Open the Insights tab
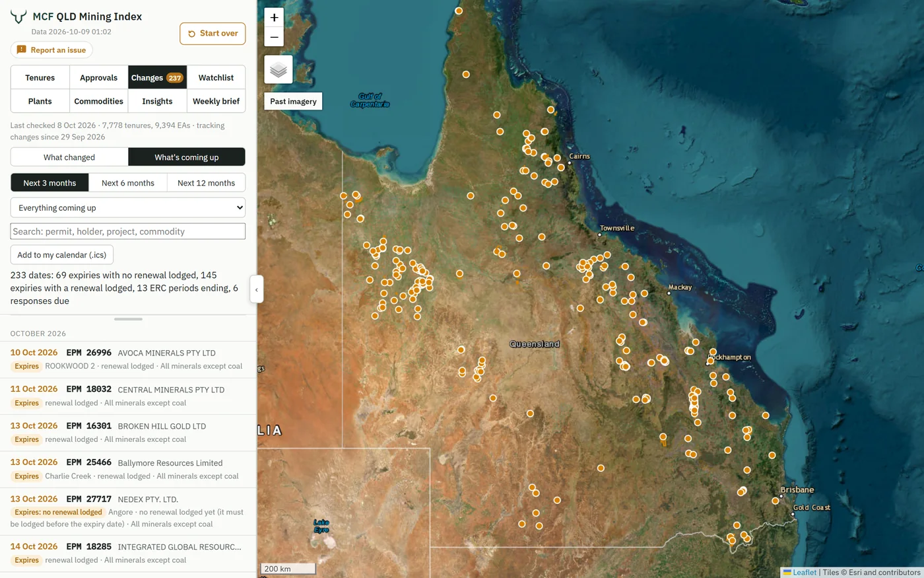Image resolution: width=924 pixels, height=578 pixels. (x=158, y=101)
